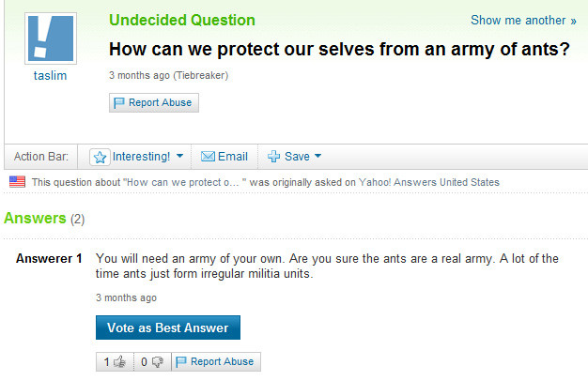Click the Save label in Action Bar
The width and height of the screenshot is (588, 381).
[x=297, y=157]
